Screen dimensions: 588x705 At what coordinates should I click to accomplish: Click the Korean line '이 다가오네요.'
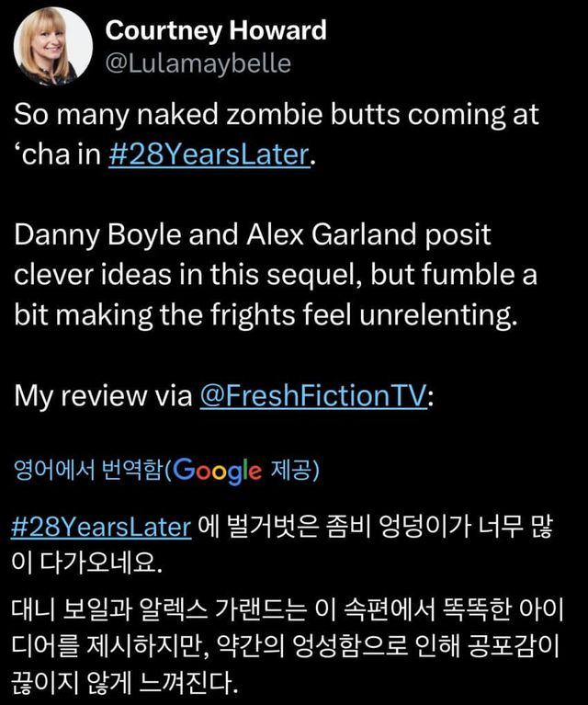coord(86,562)
